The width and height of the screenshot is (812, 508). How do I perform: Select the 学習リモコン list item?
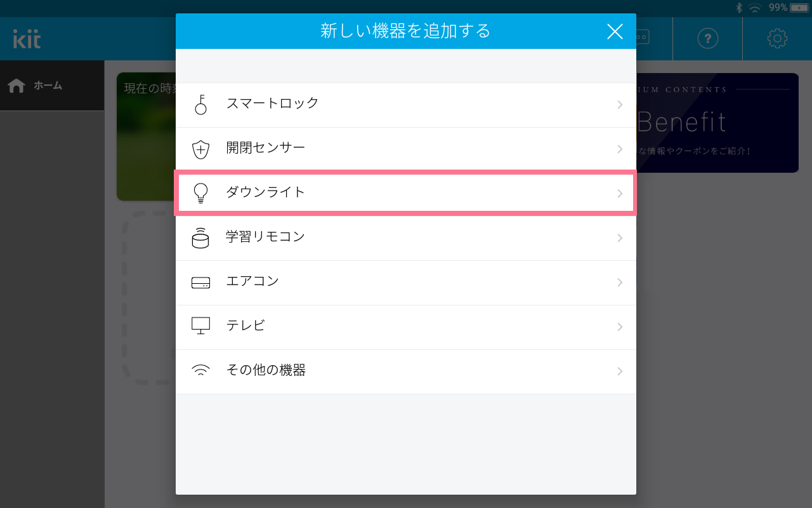[406, 238]
